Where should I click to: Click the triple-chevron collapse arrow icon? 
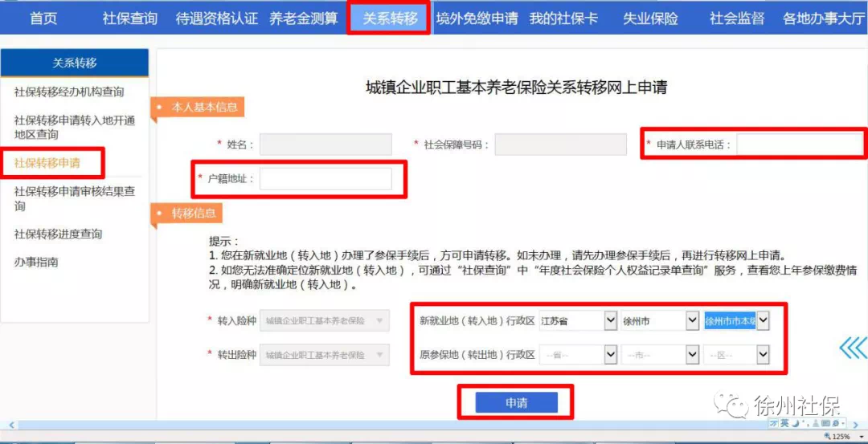(852, 348)
